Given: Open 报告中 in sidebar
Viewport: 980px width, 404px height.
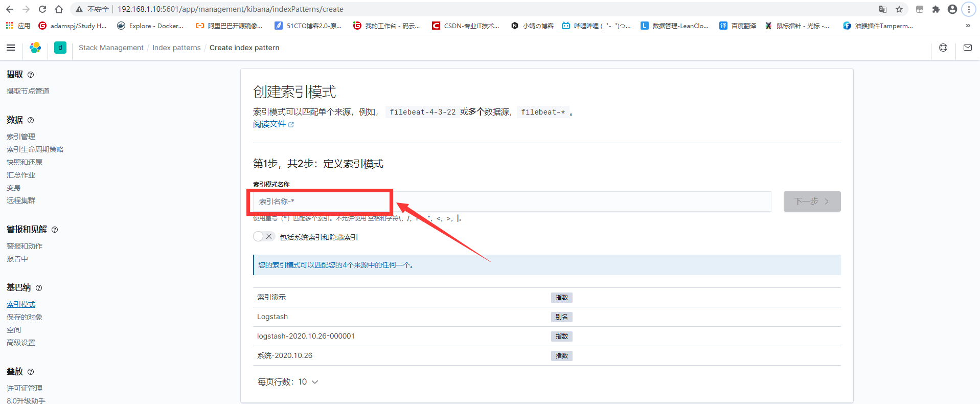Looking at the screenshot, I should 17,259.
